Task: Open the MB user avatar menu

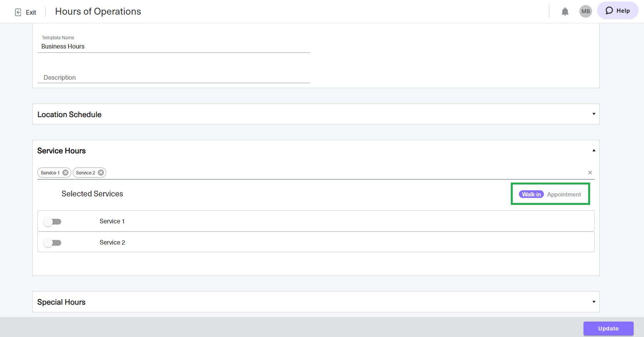Action: [585, 11]
